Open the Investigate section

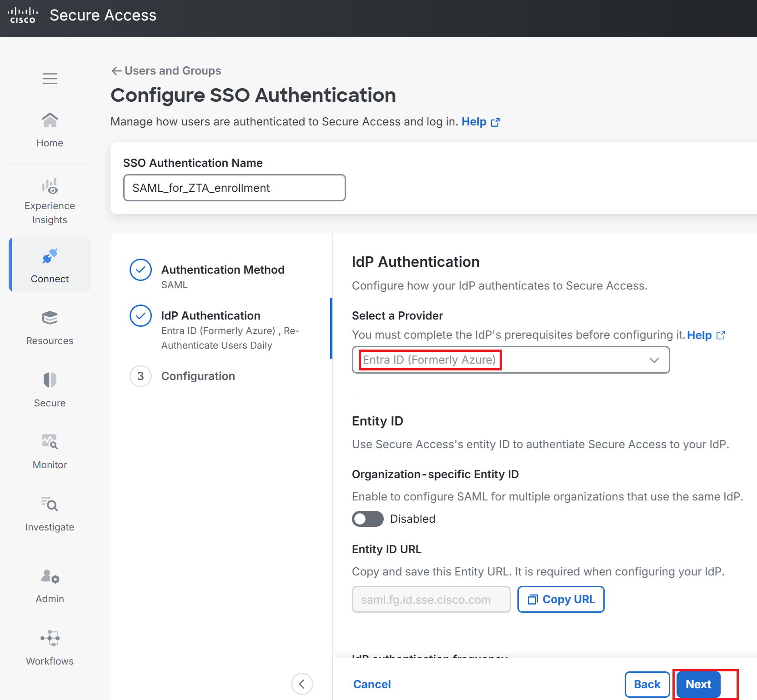tap(50, 514)
